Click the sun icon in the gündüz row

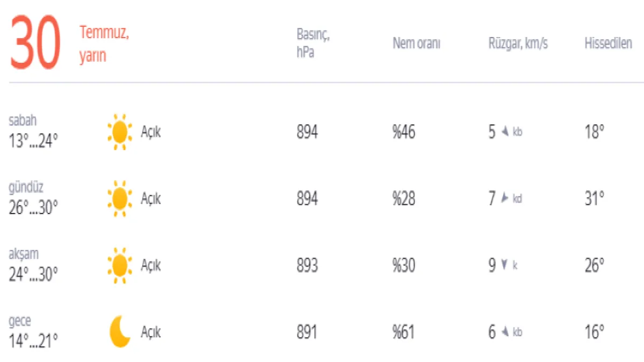pos(119,199)
